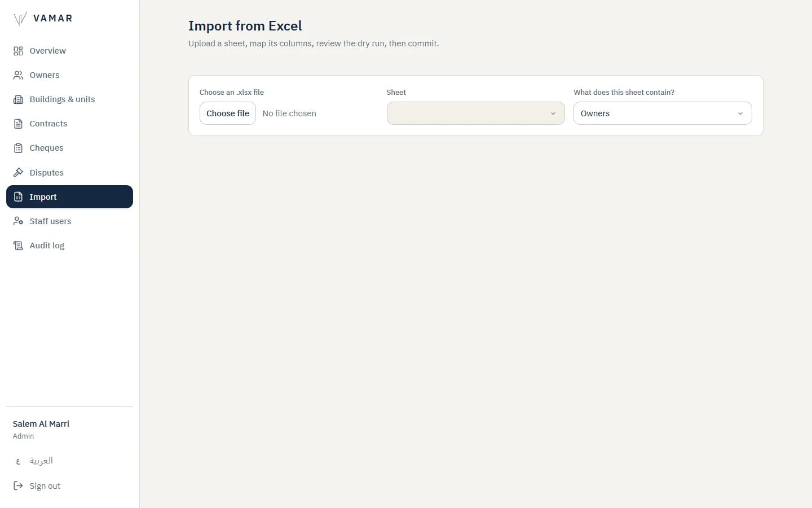Click the Sign out arrow icon
The image size is (812, 508).
point(18,486)
